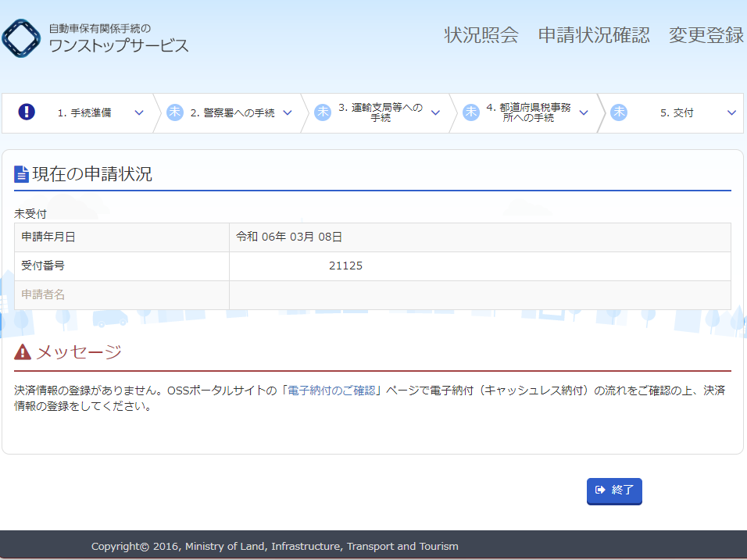The width and height of the screenshot is (747, 560).
Task: Expand the 2. 警察署への手続 chevron
Action: (288, 112)
